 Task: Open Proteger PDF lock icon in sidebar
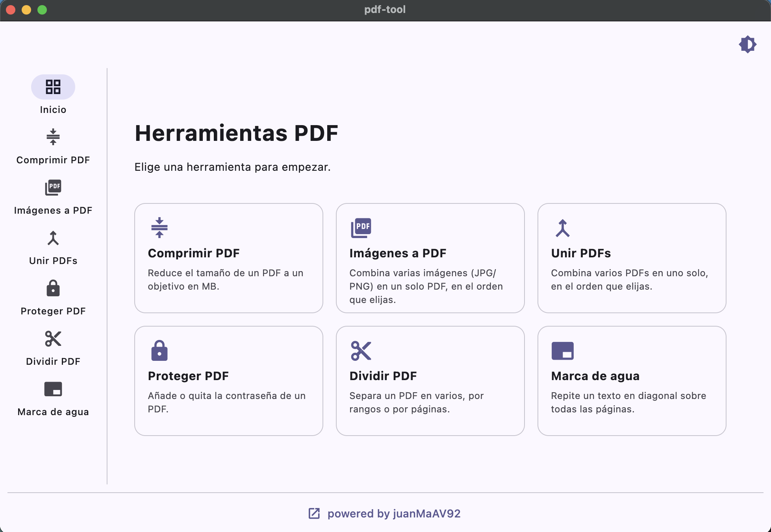pyautogui.click(x=53, y=288)
